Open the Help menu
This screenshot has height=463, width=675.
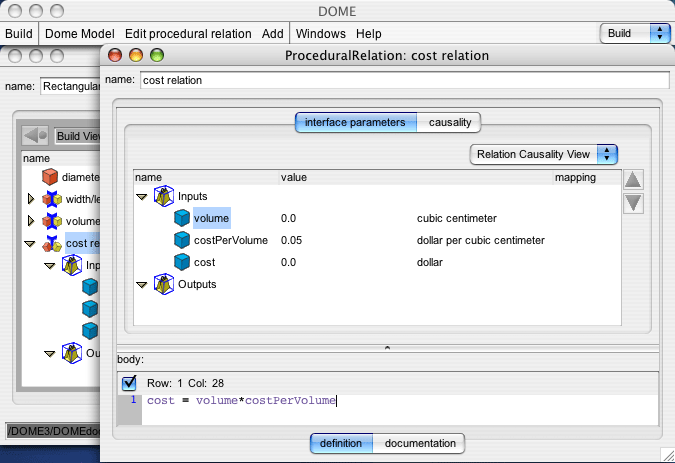tap(368, 34)
